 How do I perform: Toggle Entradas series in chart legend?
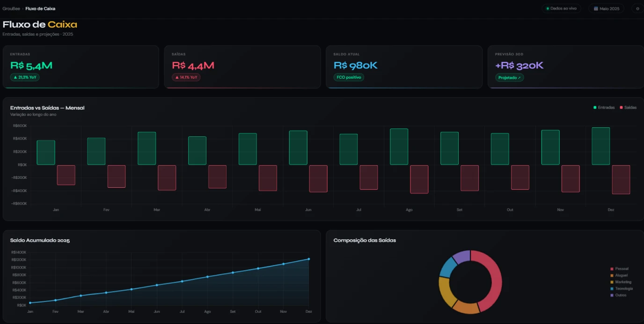click(604, 108)
